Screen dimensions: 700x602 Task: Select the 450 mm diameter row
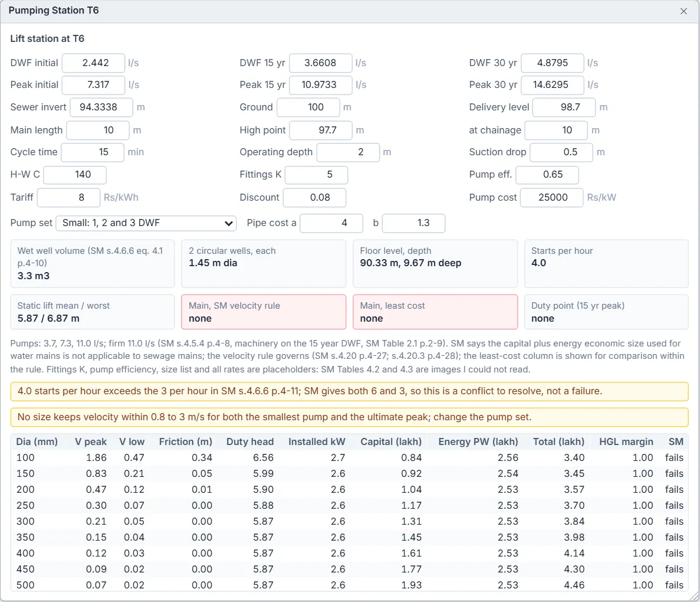click(350, 570)
